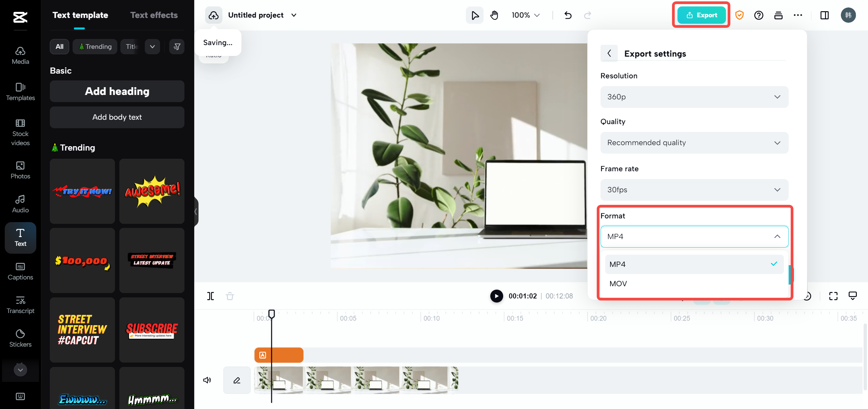The image size is (868, 409).
Task: Open the help question mark icon
Action: pos(759,15)
